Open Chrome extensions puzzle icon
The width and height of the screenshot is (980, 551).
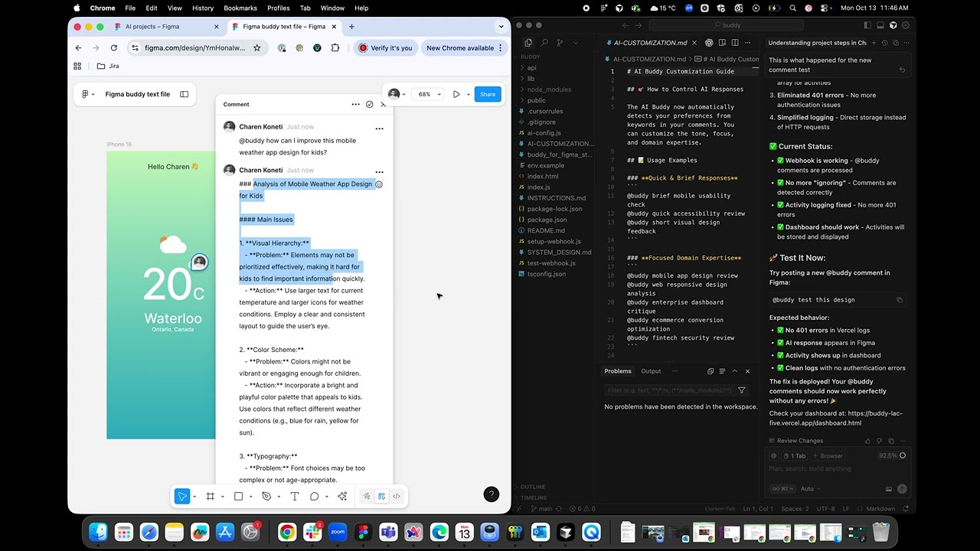[x=335, y=47]
